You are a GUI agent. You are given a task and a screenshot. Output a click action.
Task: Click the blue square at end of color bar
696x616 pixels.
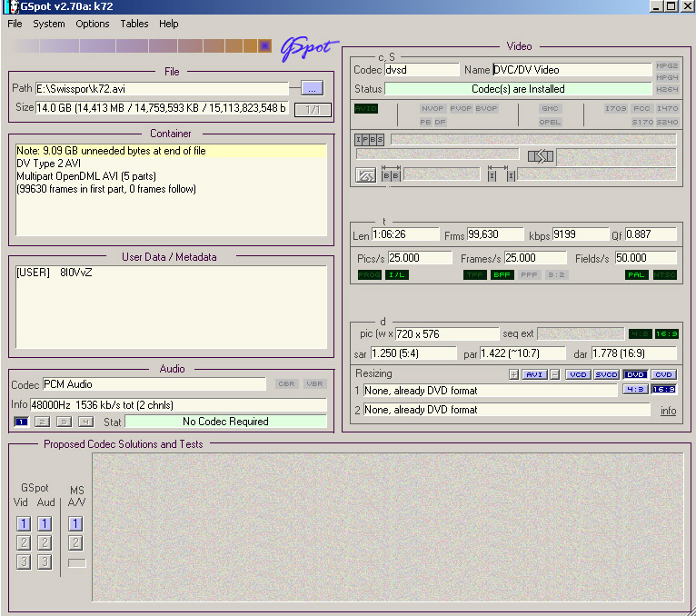click(265, 45)
